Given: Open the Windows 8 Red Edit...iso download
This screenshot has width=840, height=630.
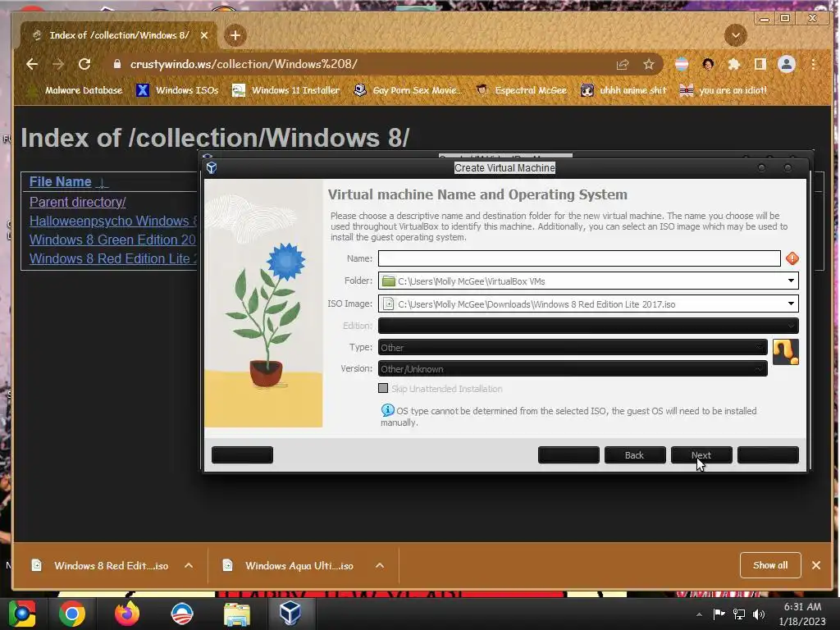Looking at the screenshot, I should click(101, 566).
